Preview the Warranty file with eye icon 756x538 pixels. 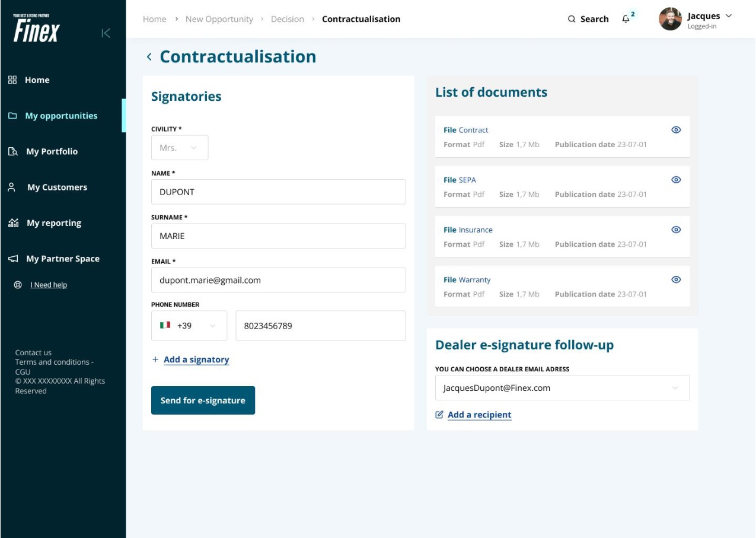tap(676, 279)
